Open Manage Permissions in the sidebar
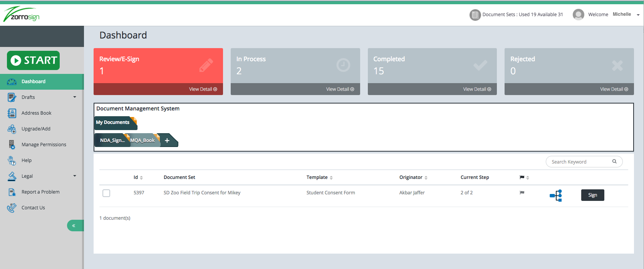 pos(44,145)
